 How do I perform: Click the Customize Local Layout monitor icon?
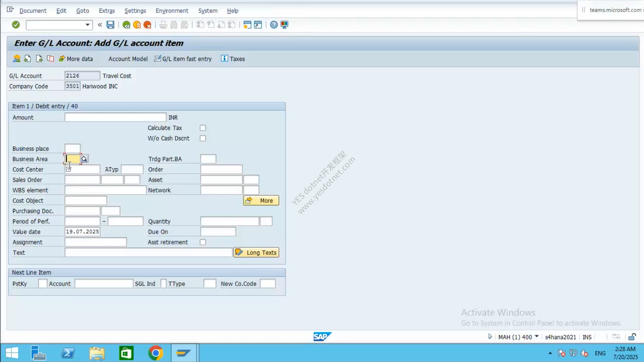(x=284, y=25)
